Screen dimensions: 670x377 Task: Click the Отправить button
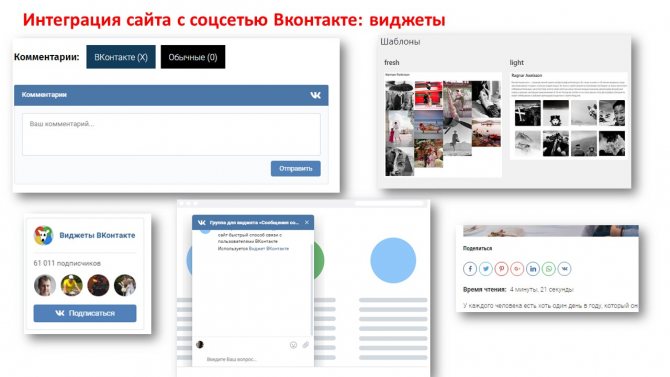coord(296,168)
